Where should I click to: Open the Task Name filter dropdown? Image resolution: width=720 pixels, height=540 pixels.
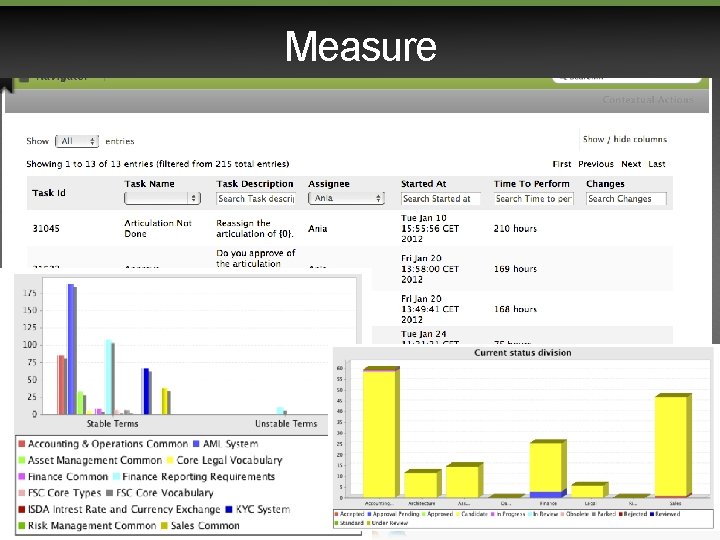(163, 198)
